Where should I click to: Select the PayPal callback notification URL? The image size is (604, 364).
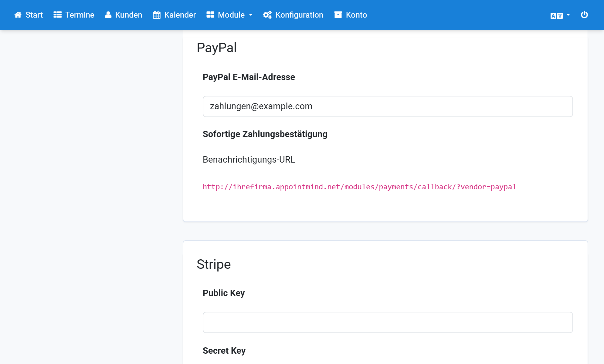(x=359, y=187)
